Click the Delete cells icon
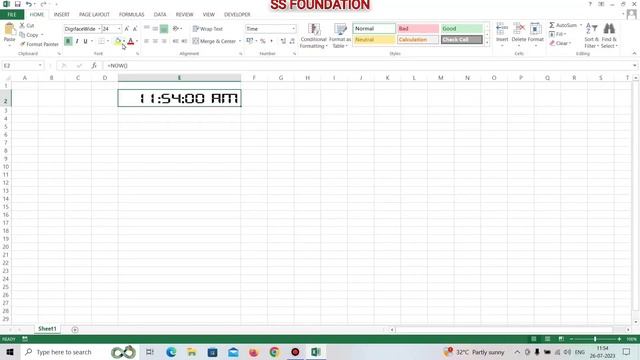Image resolution: width=640 pixels, height=360 pixels. tap(518, 29)
